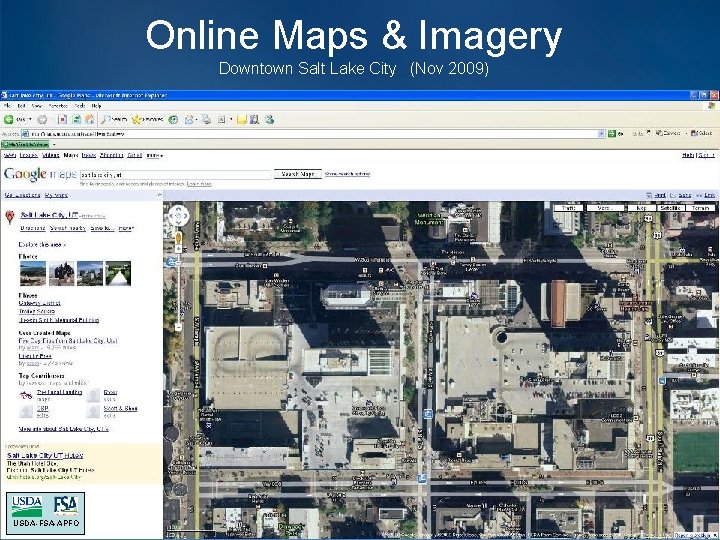Click the Liberty Park map link
720x540 pixels.
pos(35,356)
